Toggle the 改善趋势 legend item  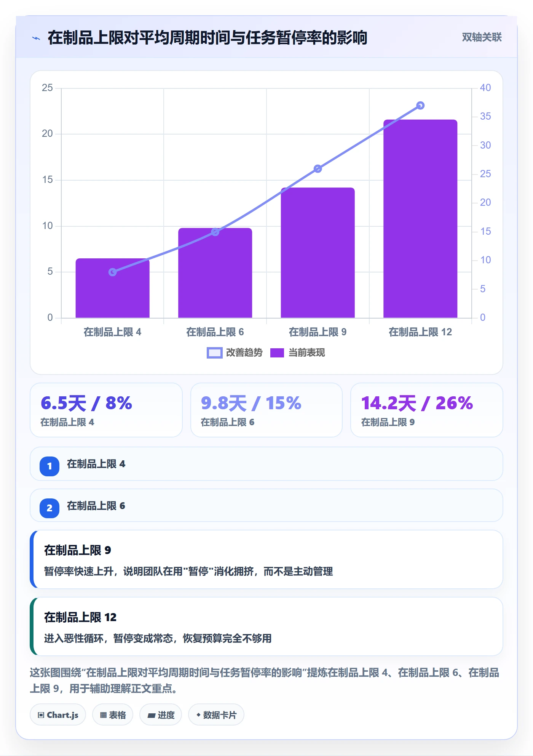pos(235,353)
